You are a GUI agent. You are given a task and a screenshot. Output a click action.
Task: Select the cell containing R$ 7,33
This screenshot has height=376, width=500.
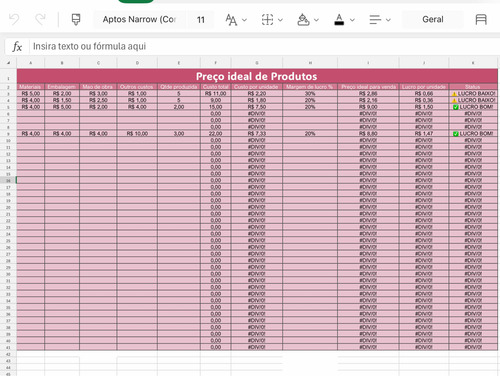pos(257,134)
